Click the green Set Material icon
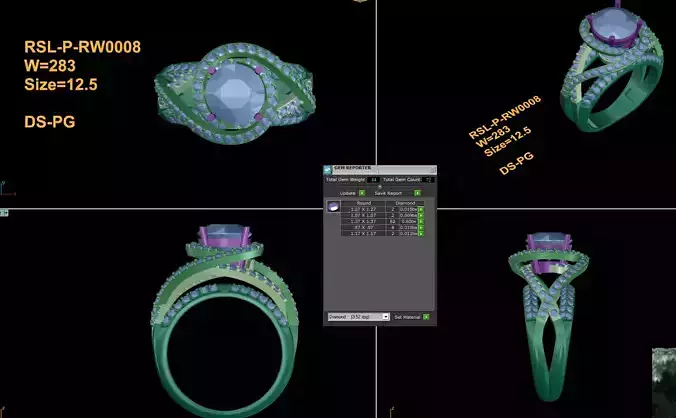The width and height of the screenshot is (676, 418). 426,317
